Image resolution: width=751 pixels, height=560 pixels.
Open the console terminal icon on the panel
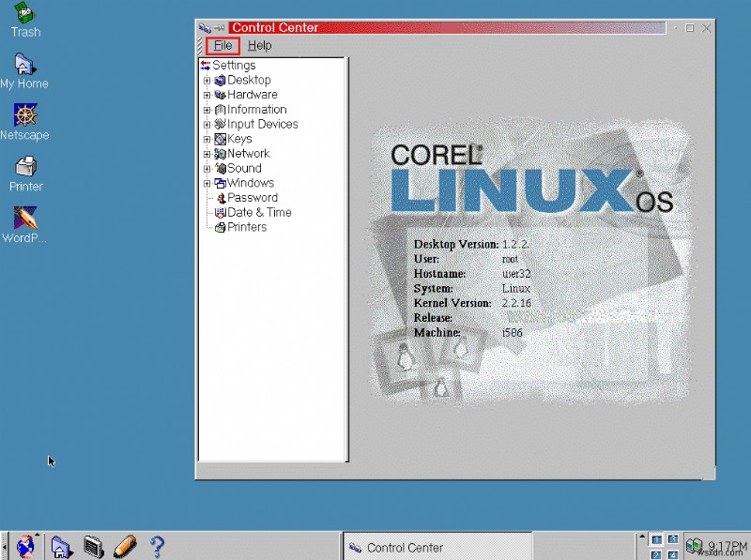(94, 547)
